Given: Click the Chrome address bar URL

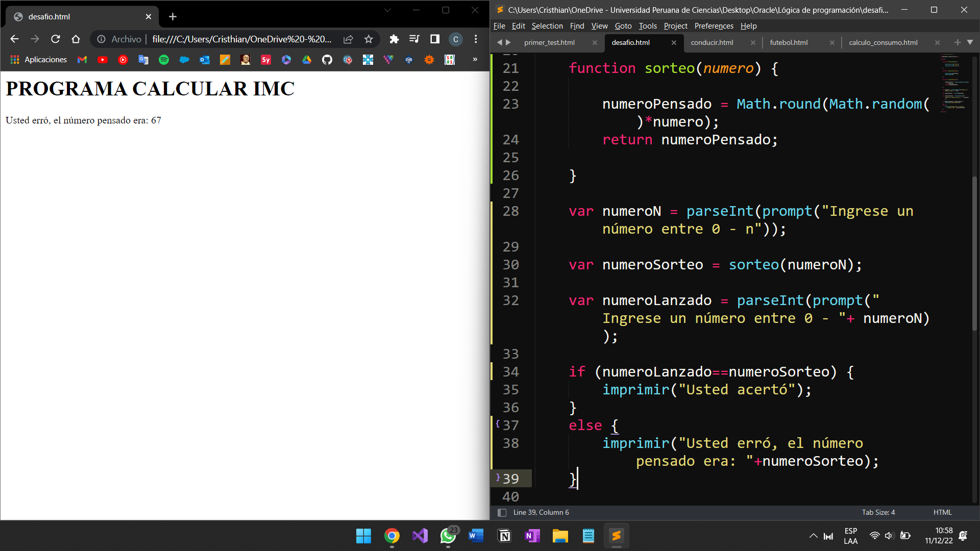Looking at the screenshot, I should (x=242, y=39).
